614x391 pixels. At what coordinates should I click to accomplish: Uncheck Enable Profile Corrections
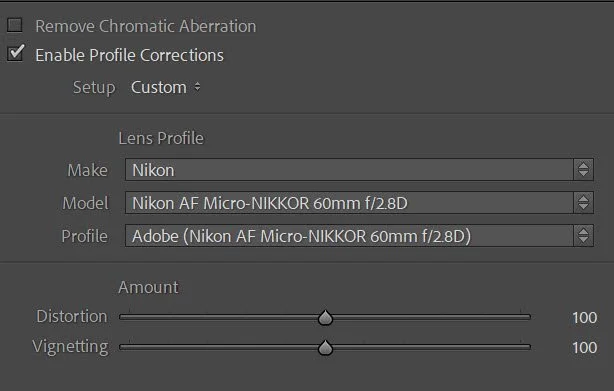16,53
